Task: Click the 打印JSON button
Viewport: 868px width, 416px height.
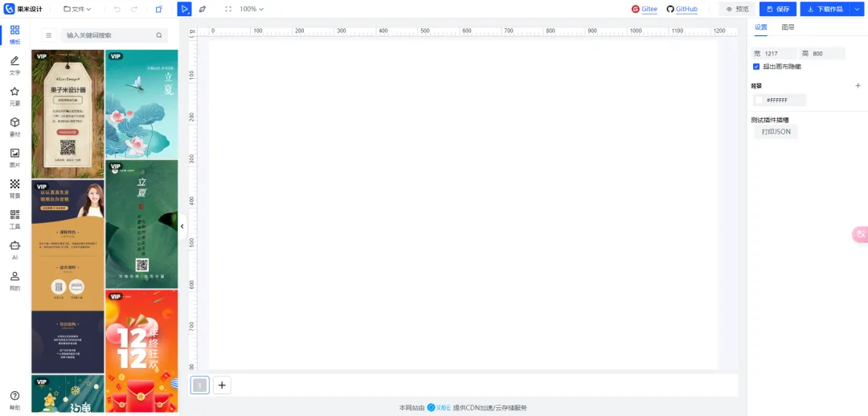Action: (x=776, y=131)
